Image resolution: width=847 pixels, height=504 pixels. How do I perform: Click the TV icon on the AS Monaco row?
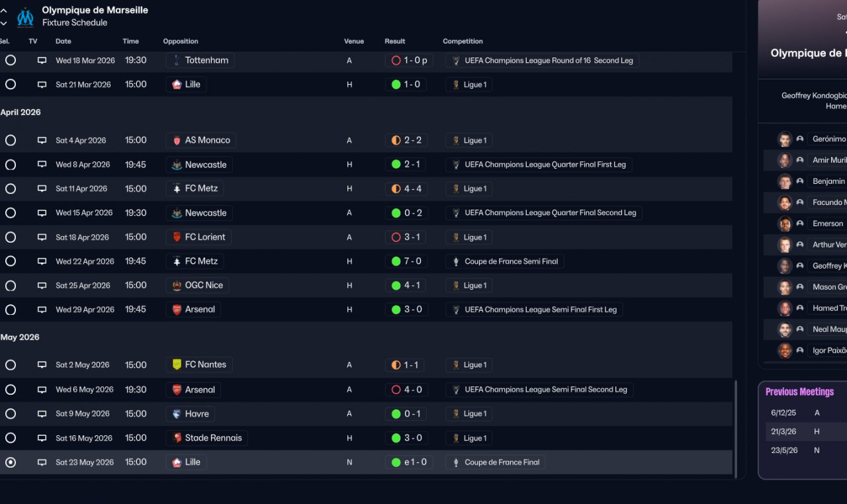(x=42, y=140)
